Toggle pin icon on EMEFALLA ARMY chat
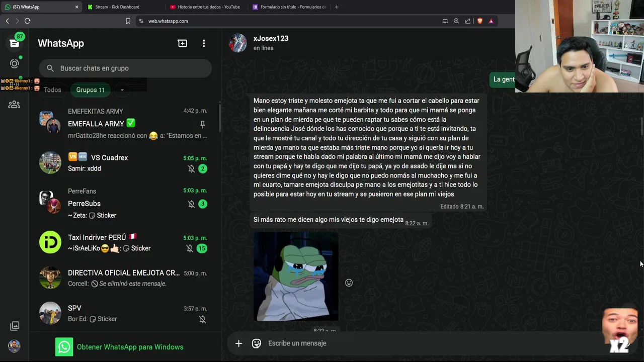Image resolution: width=644 pixels, height=362 pixels. [x=202, y=124]
